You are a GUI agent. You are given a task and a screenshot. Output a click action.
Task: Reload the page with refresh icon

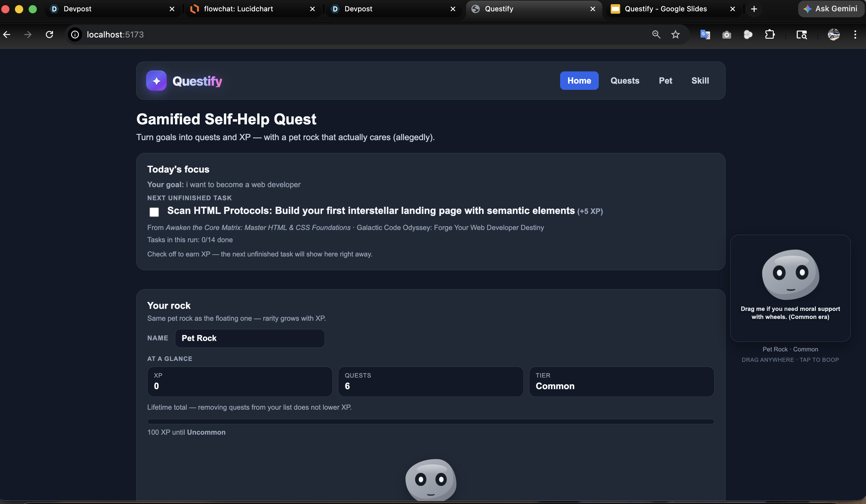[49, 35]
